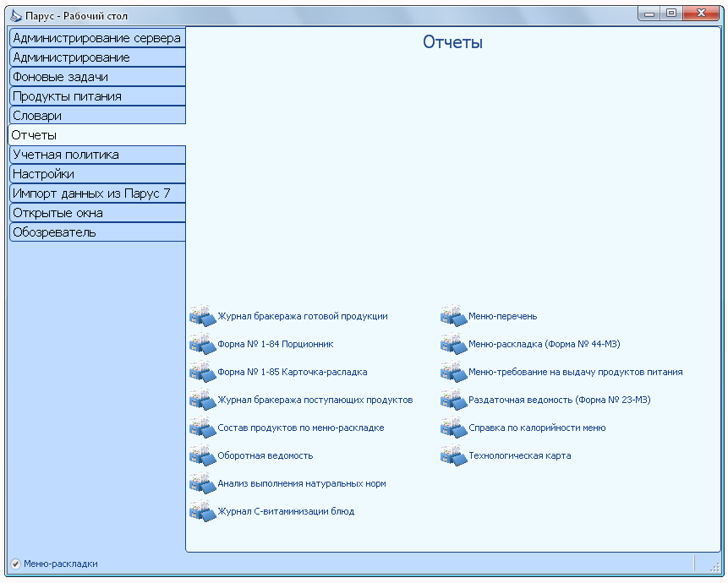Click the checkmark icon beside Меню-раскладки
Image resolution: width=728 pixels, height=583 pixels.
click(15, 564)
